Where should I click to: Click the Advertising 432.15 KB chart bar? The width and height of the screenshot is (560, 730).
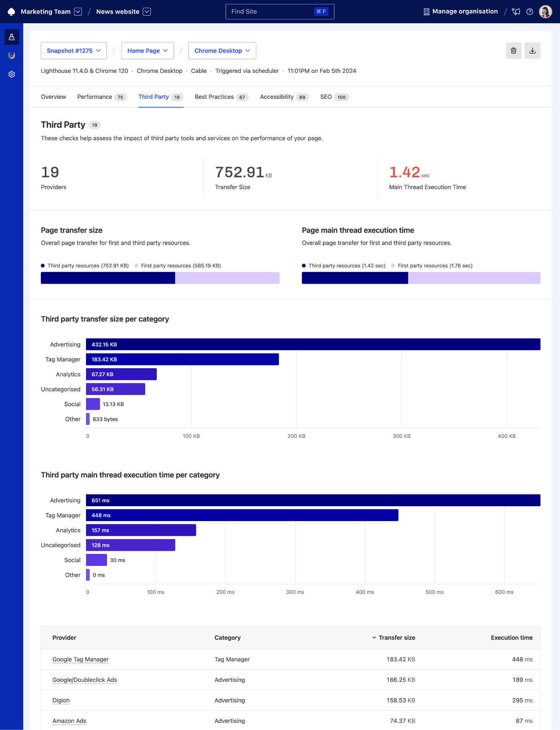pyautogui.click(x=313, y=344)
